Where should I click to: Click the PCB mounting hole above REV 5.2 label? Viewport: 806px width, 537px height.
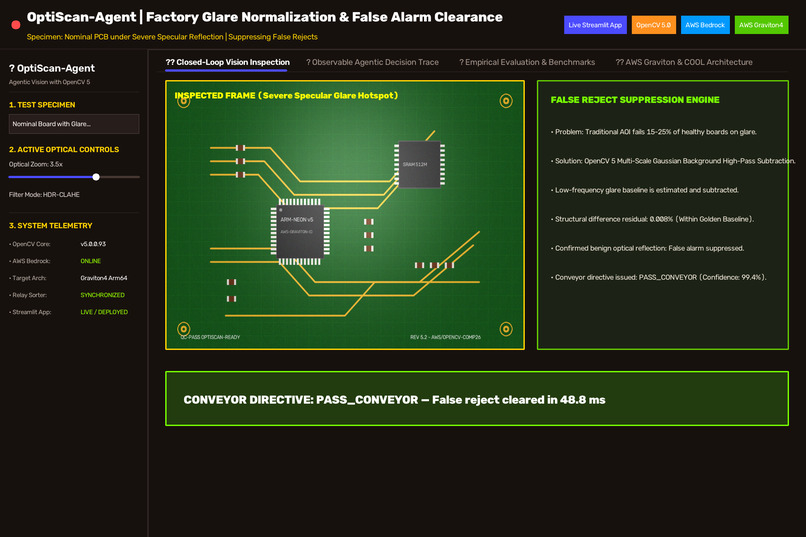pos(506,329)
